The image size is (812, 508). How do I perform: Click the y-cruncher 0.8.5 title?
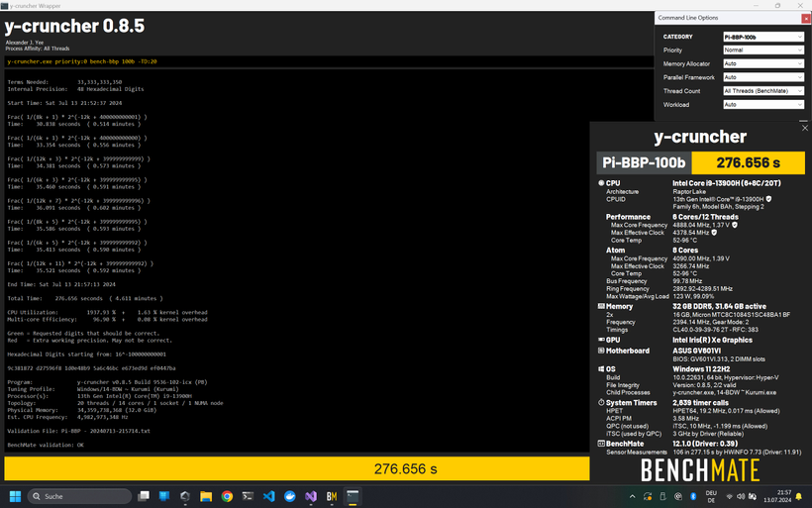[x=74, y=26]
